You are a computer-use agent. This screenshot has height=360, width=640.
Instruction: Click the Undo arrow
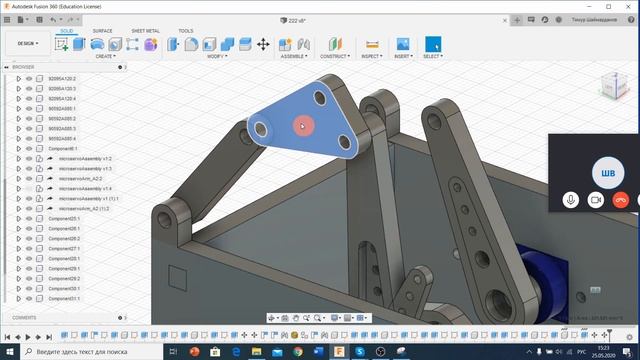pos(53,19)
